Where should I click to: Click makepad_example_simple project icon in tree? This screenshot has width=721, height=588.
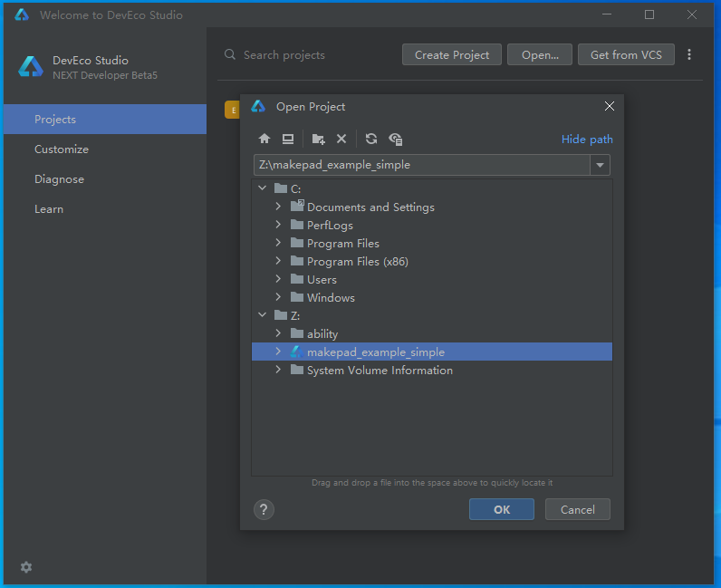click(297, 352)
